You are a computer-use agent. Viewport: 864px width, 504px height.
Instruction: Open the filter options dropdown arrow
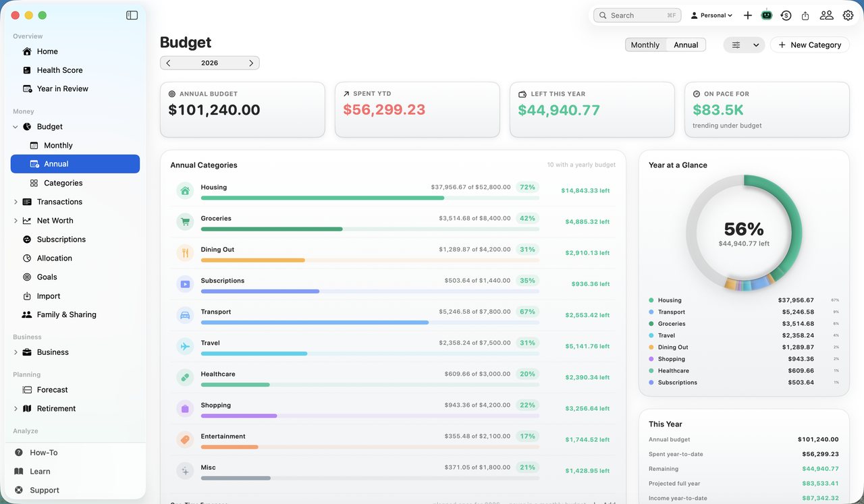756,45
